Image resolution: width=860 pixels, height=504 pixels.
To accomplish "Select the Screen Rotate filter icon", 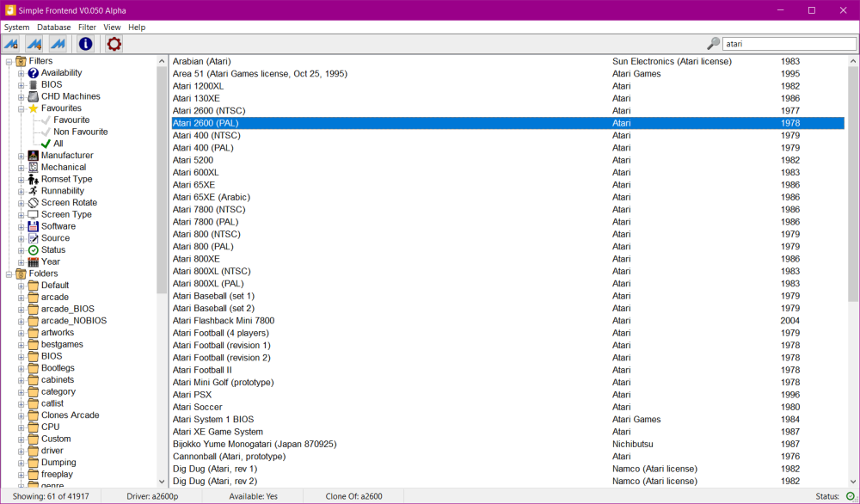I will point(34,203).
